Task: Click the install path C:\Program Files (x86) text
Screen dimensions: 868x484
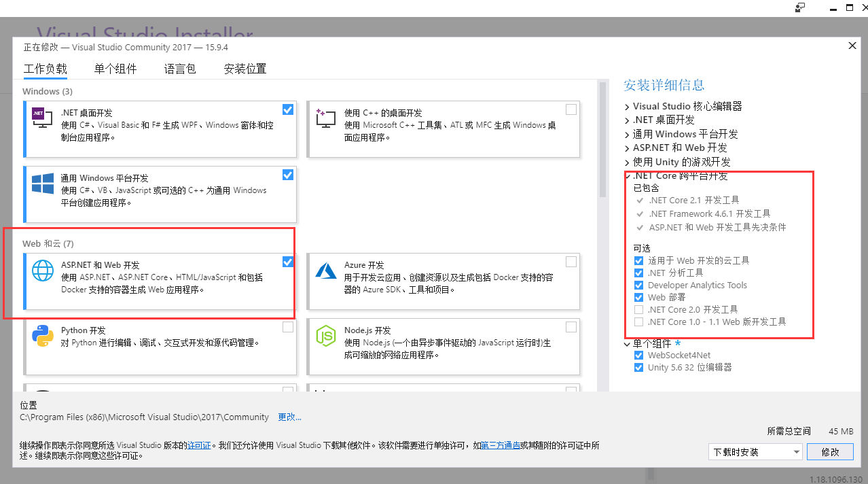Action: coord(144,417)
